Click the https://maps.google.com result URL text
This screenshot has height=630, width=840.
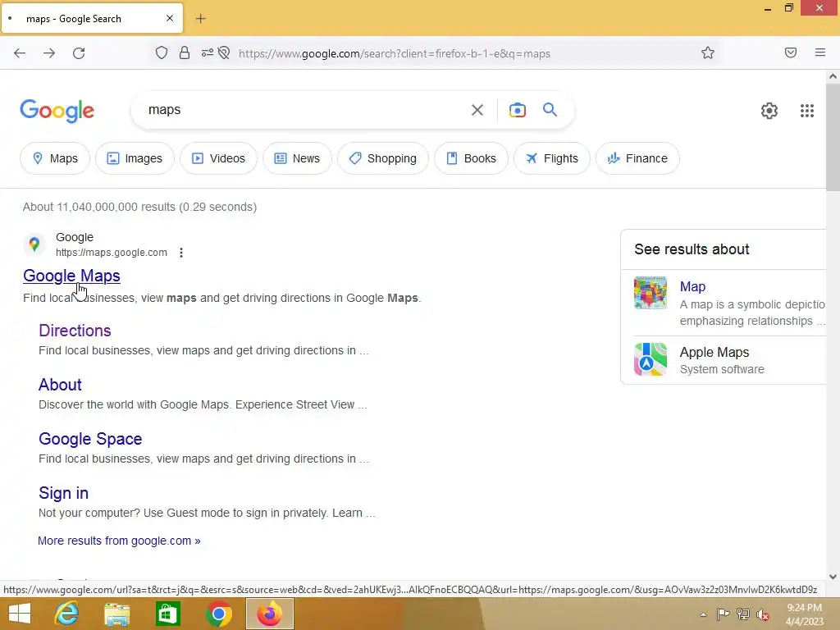pyautogui.click(x=112, y=253)
